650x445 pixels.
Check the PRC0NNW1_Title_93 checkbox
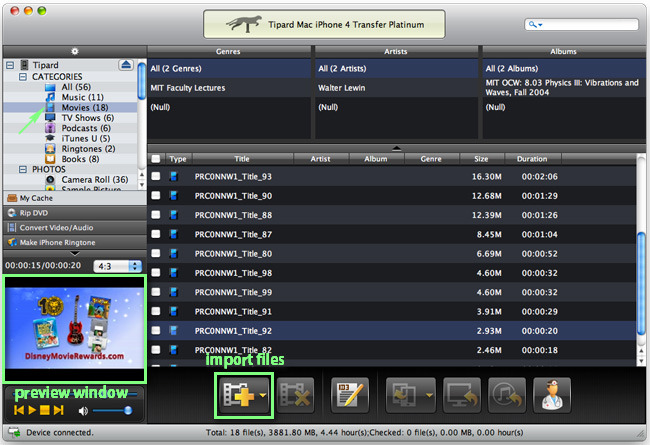(156, 176)
